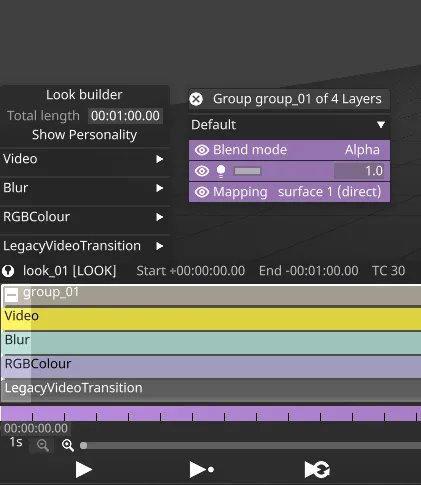Click the purple timeline ruler
Viewport: 421px width, 485px height.
pyautogui.click(x=211, y=414)
